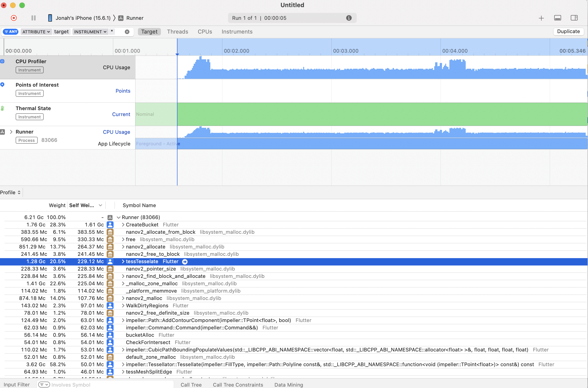Switch to the CPUs tab
The height and width of the screenshot is (388, 588).
(205, 31)
